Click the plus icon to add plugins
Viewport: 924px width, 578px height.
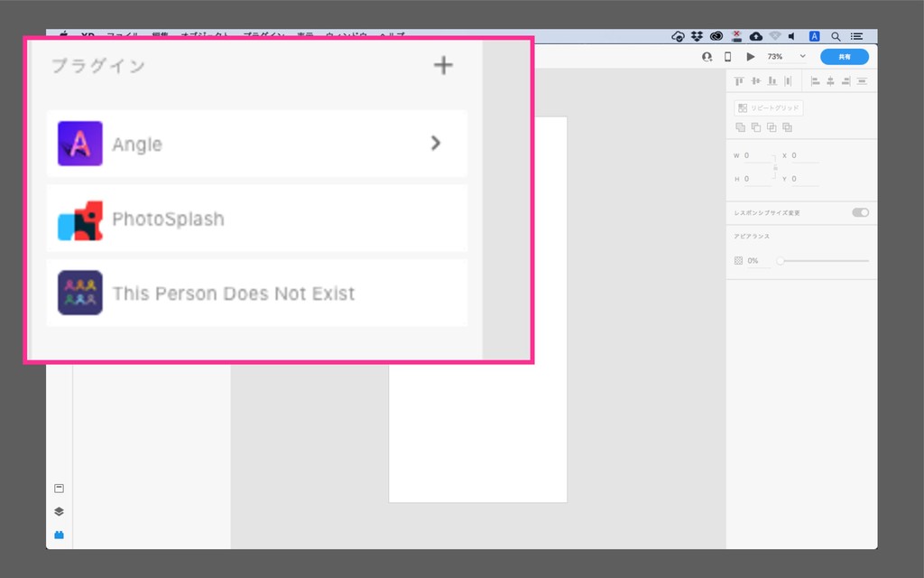click(x=443, y=65)
